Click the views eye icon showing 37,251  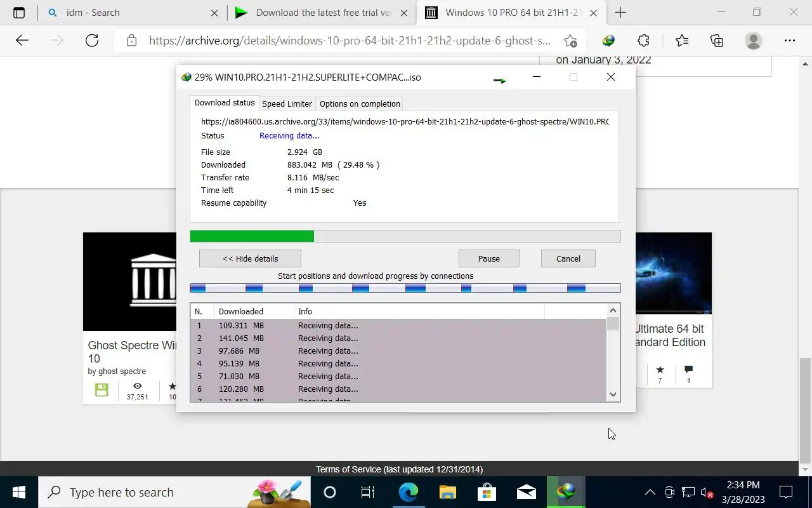[x=137, y=385]
